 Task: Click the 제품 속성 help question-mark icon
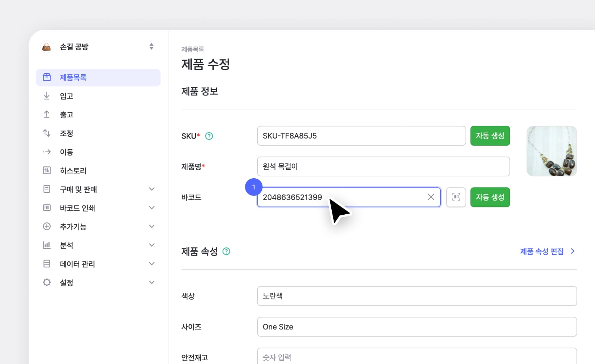tap(226, 251)
